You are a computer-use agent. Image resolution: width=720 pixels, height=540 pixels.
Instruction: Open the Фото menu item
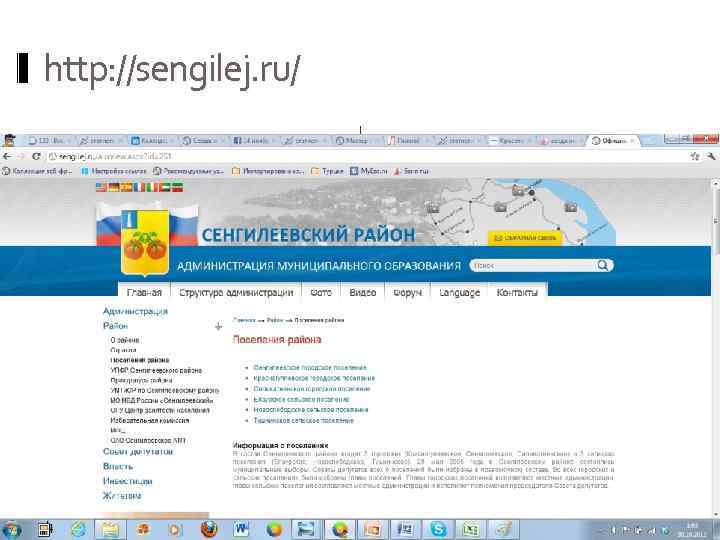click(321, 292)
